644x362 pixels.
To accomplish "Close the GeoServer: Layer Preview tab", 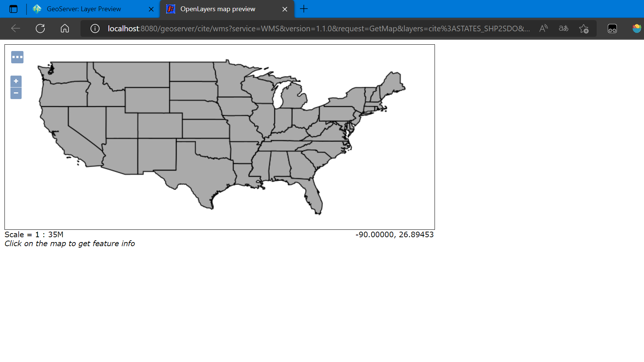I will point(151,9).
